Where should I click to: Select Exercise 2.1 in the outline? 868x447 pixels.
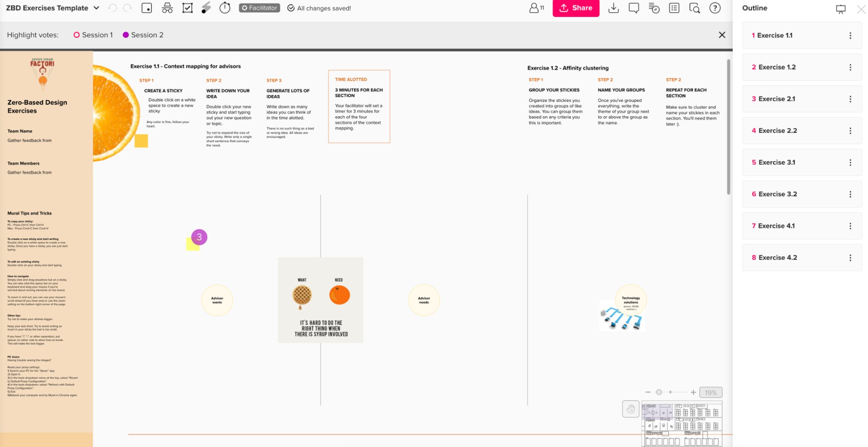click(776, 99)
